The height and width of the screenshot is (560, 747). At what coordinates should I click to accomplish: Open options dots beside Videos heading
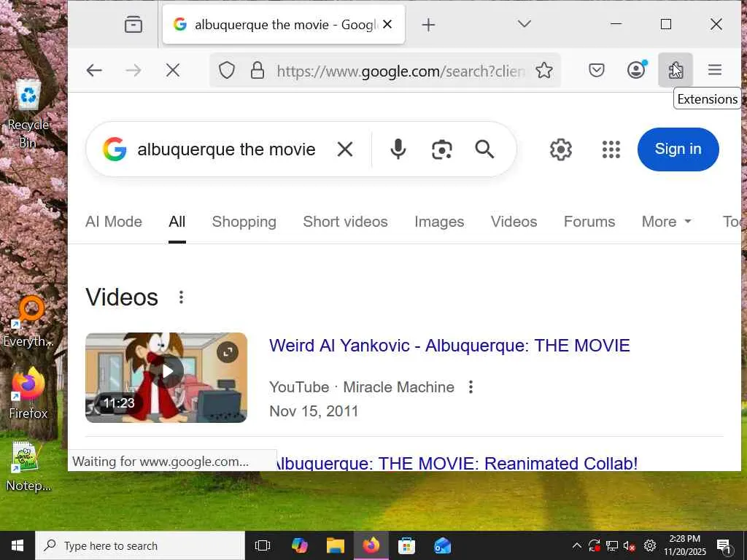181,297
